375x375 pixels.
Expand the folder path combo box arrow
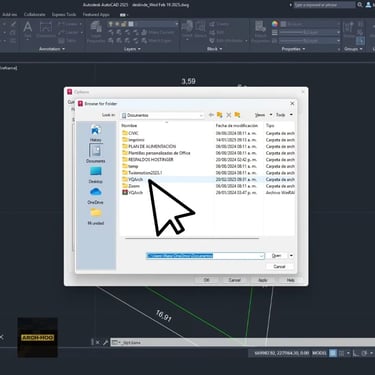tap(262, 256)
